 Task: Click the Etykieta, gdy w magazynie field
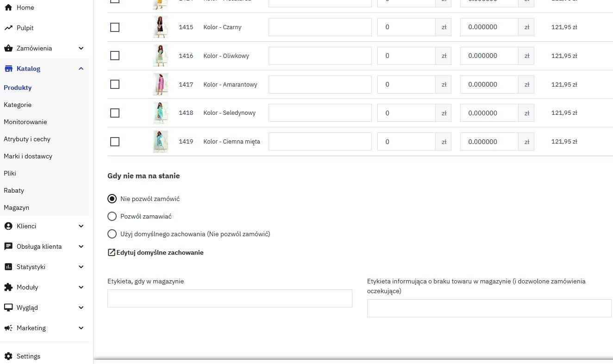[230, 298]
